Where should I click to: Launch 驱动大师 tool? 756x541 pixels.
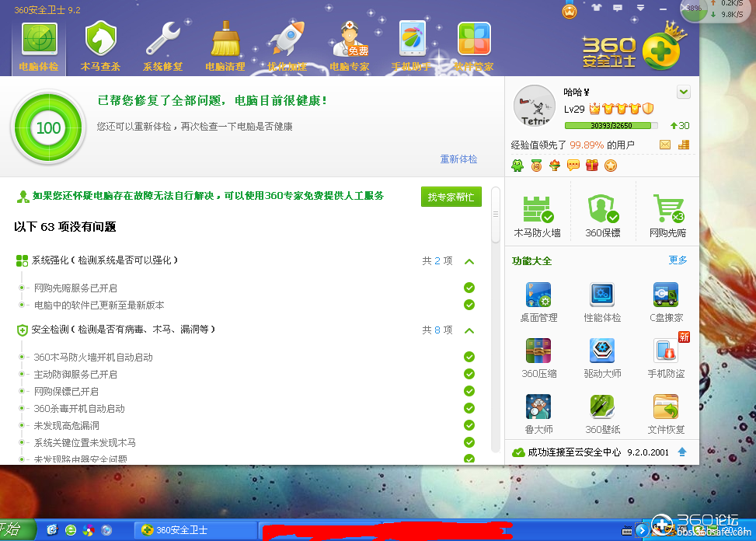602,358
